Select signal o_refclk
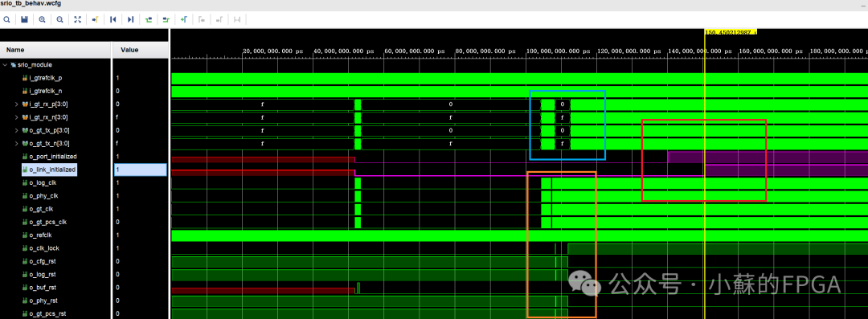 pyautogui.click(x=41, y=235)
